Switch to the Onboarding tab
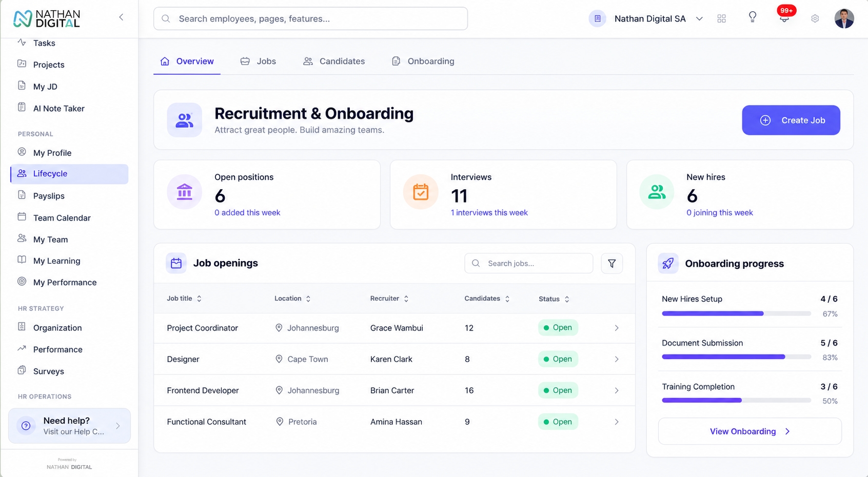This screenshot has height=477, width=868. click(423, 61)
